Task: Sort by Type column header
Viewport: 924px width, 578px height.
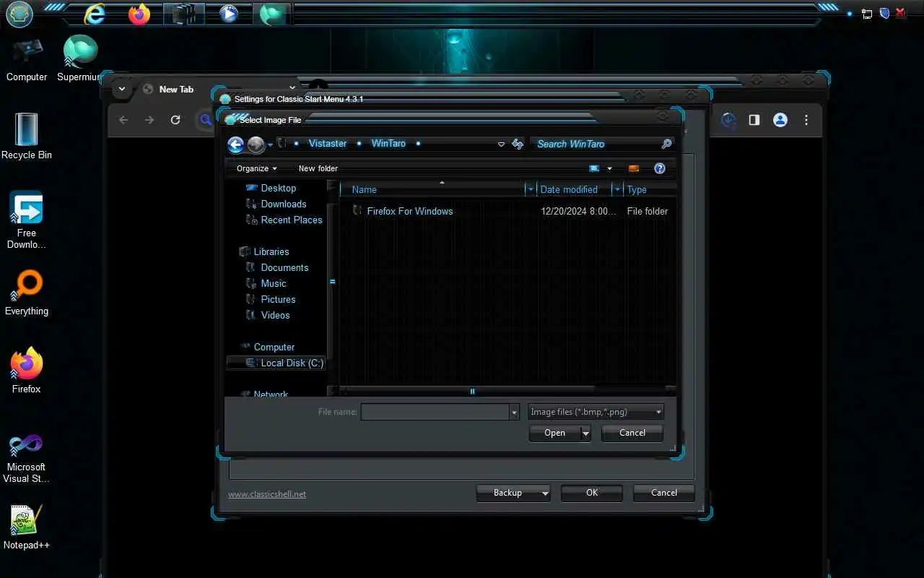Action: [649, 189]
